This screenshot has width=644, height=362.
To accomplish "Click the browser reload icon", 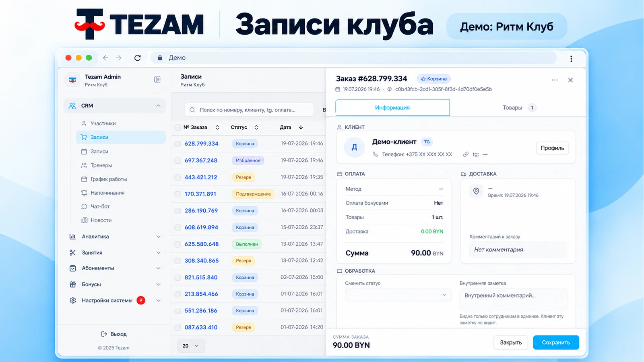I will coord(138,58).
